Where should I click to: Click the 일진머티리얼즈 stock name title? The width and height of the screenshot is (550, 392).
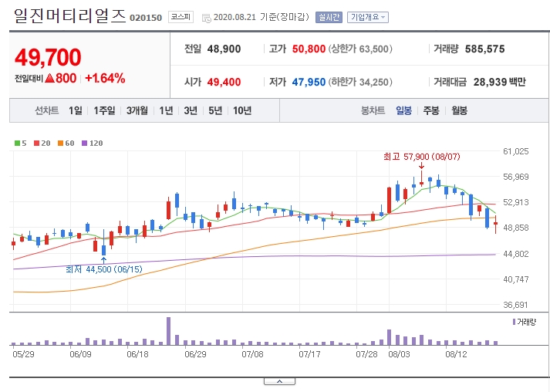(69, 15)
